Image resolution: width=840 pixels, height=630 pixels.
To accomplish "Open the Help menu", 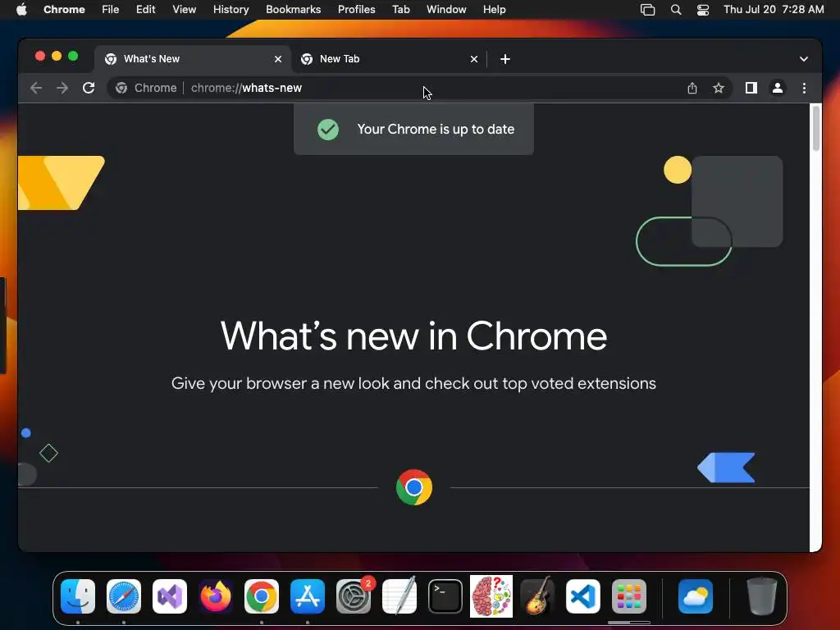I will [494, 9].
